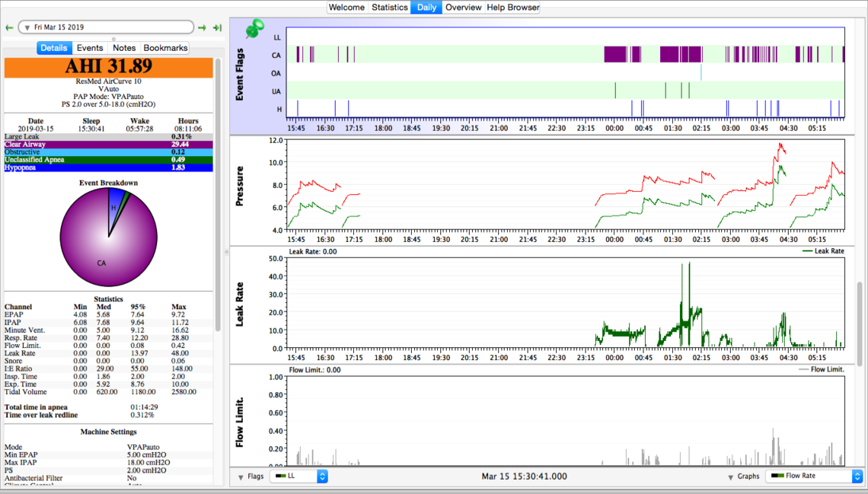Screen dimensions: 868x494
Task: Click the Mar 15 15:30:41.000 timestamp
Action: (x=525, y=476)
